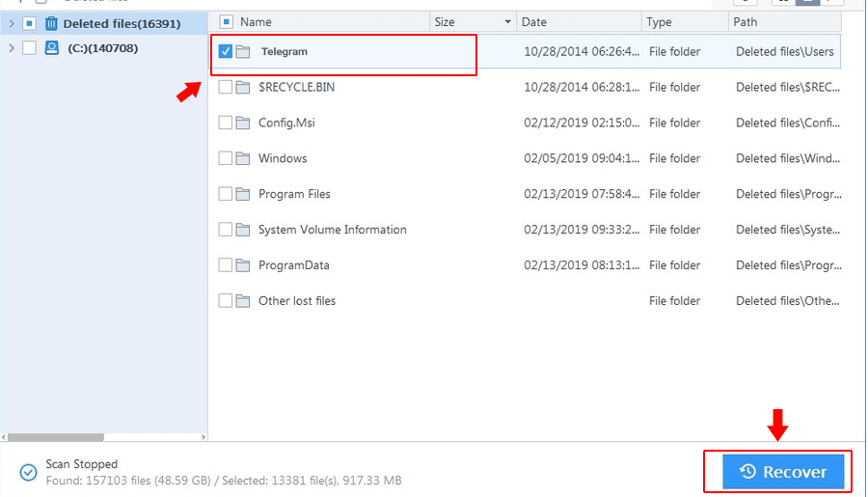Select the $RECYCLE.BIN row name

pos(296,87)
